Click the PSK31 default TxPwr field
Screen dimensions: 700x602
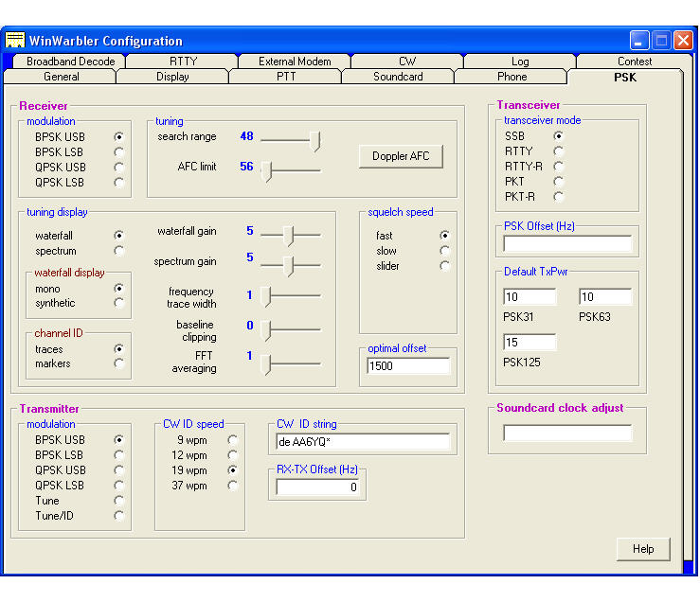click(x=529, y=297)
